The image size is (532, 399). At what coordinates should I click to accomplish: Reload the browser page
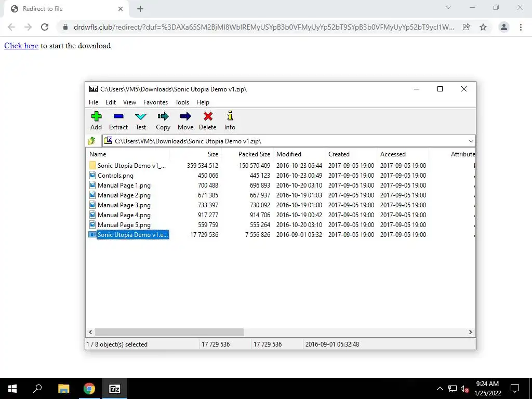(x=45, y=27)
